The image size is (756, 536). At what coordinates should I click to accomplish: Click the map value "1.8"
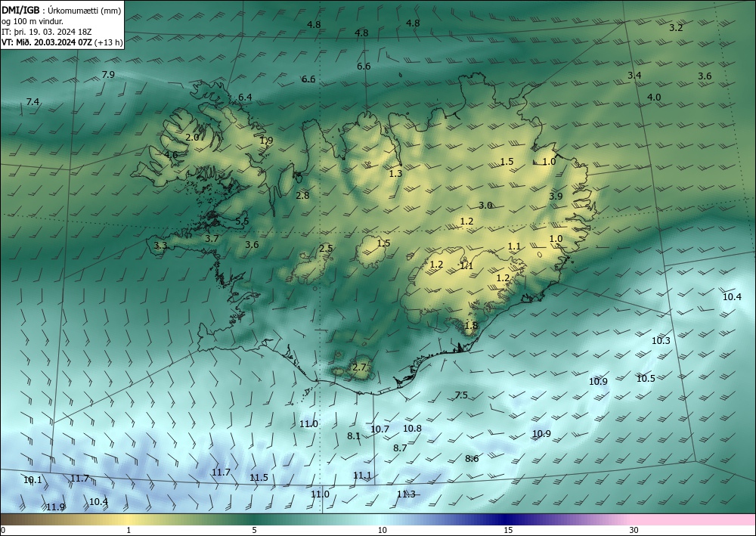[x=471, y=326]
